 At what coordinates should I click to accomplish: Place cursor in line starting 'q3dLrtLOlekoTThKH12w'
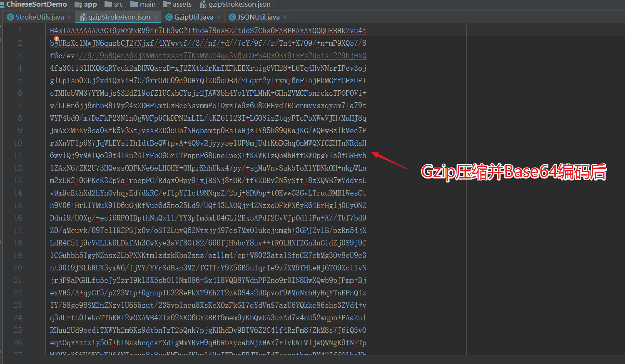208,318
